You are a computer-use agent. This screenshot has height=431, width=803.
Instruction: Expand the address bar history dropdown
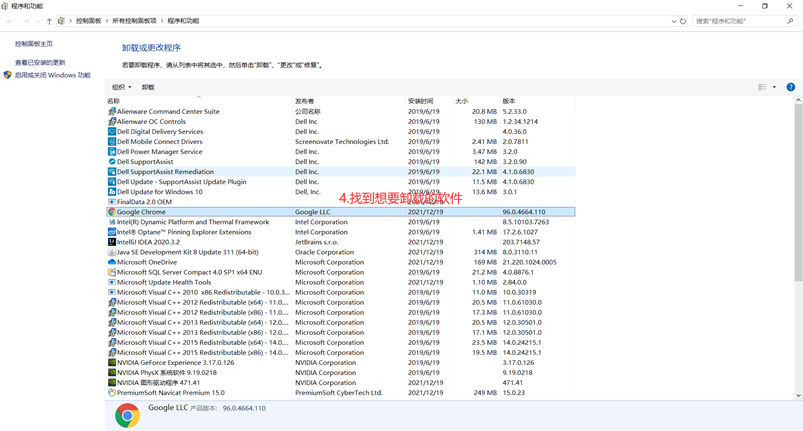673,21
